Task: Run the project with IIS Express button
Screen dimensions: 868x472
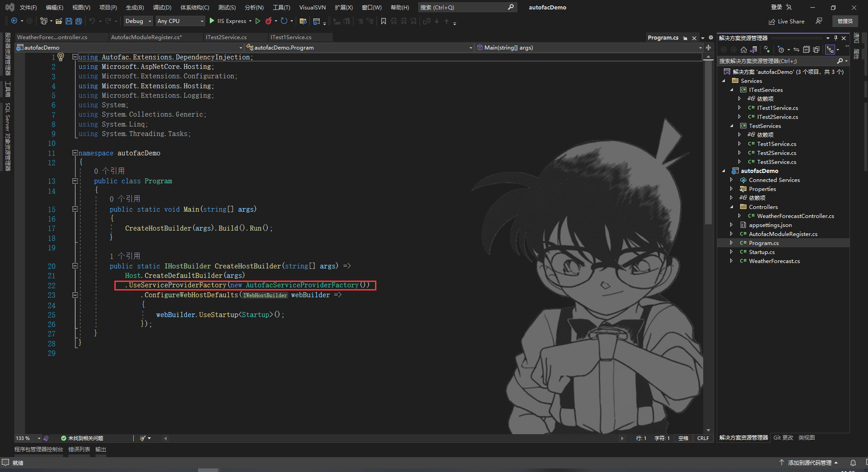Action: (228, 21)
